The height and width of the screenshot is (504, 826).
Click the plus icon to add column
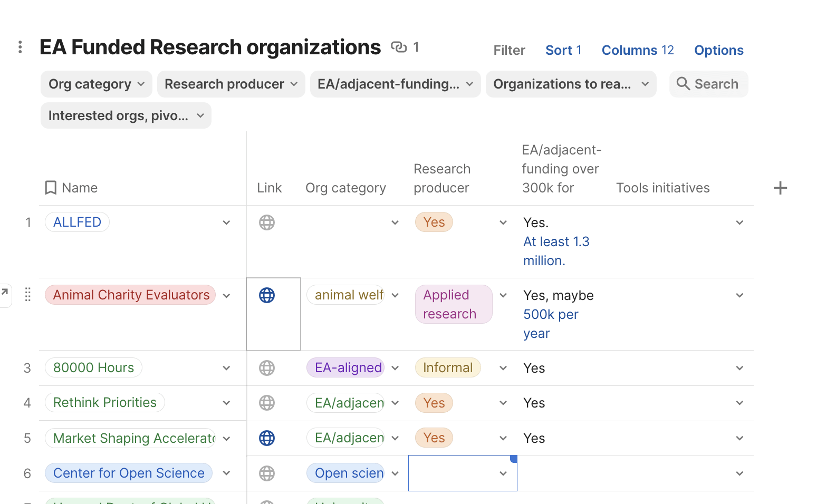(780, 188)
